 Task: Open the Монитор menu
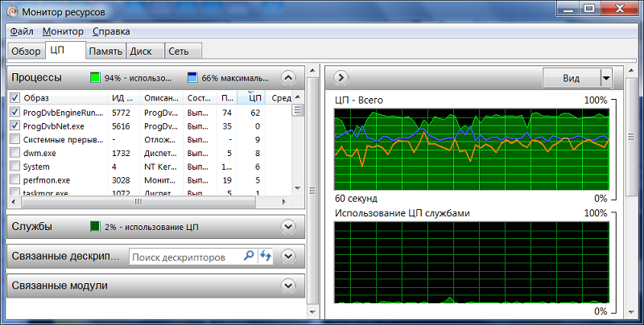point(63,31)
